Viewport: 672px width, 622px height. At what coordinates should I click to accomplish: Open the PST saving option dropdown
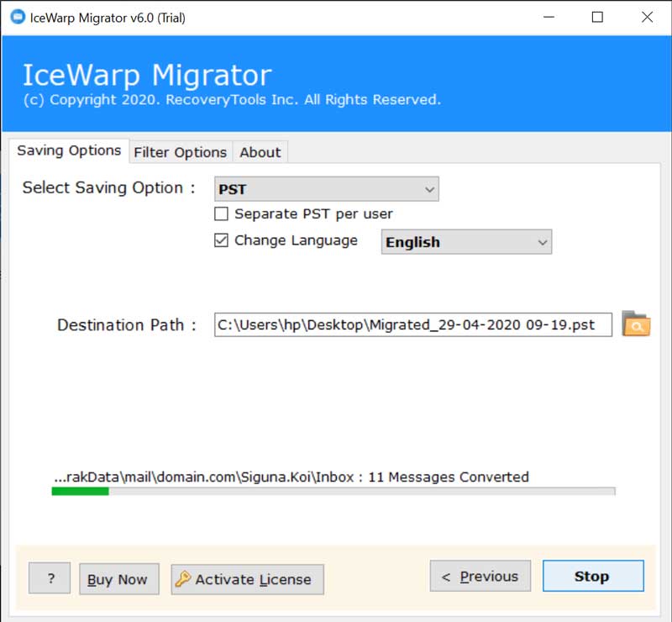click(327, 189)
